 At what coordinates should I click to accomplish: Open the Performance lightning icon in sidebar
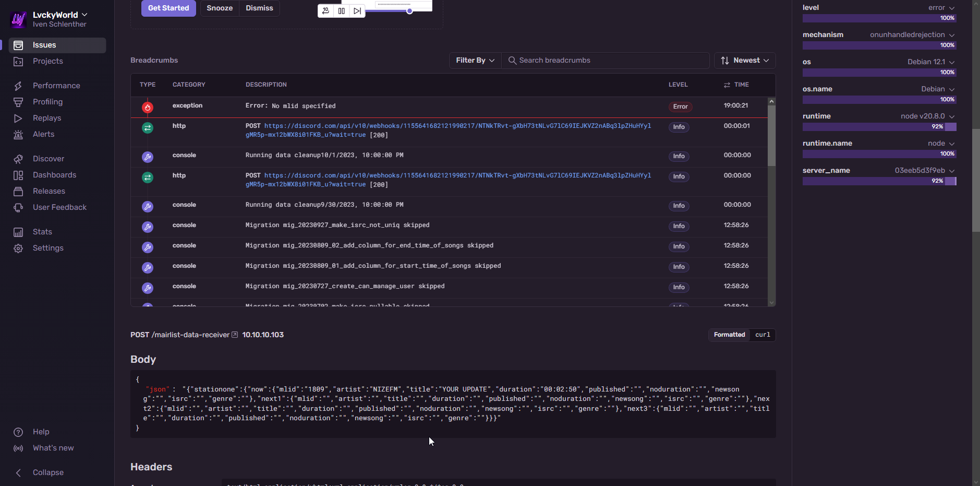[x=18, y=86]
